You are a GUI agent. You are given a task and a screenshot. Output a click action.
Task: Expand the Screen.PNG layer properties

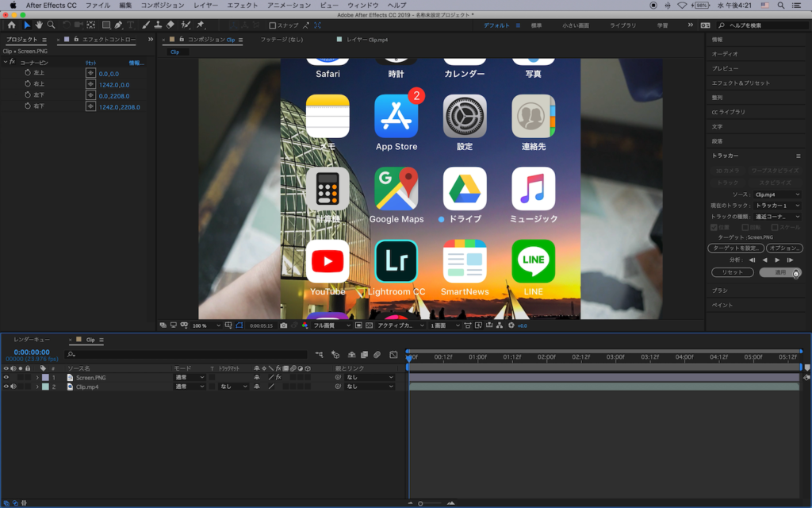36,377
